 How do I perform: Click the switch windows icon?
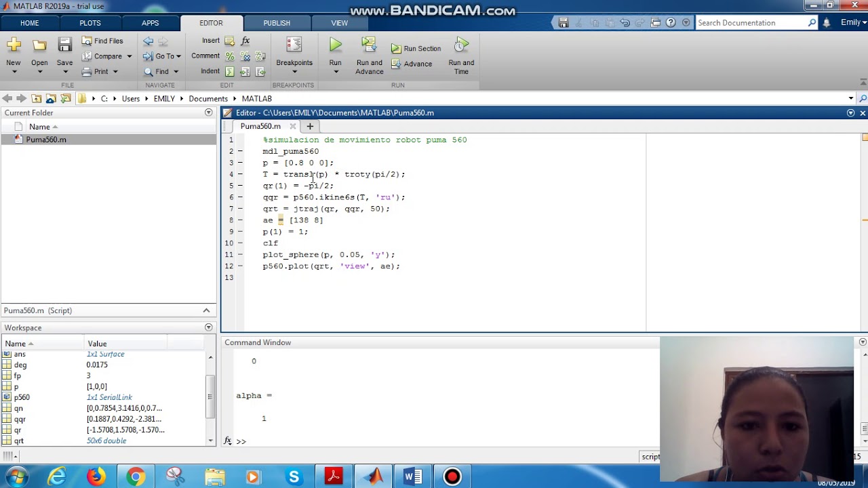(x=656, y=22)
